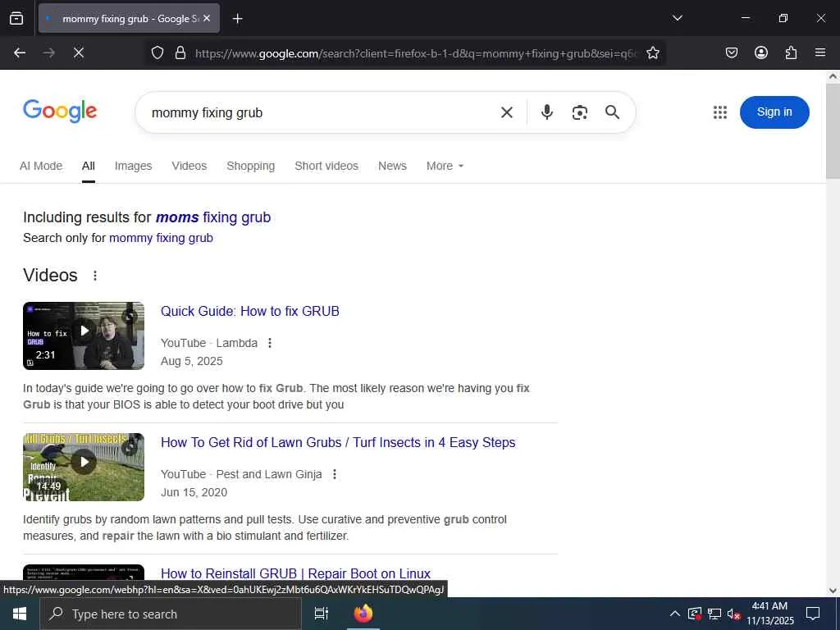The height and width of the screenshot is (630, 840).
Task: View site security padlock info
Action: click(180, 52)
